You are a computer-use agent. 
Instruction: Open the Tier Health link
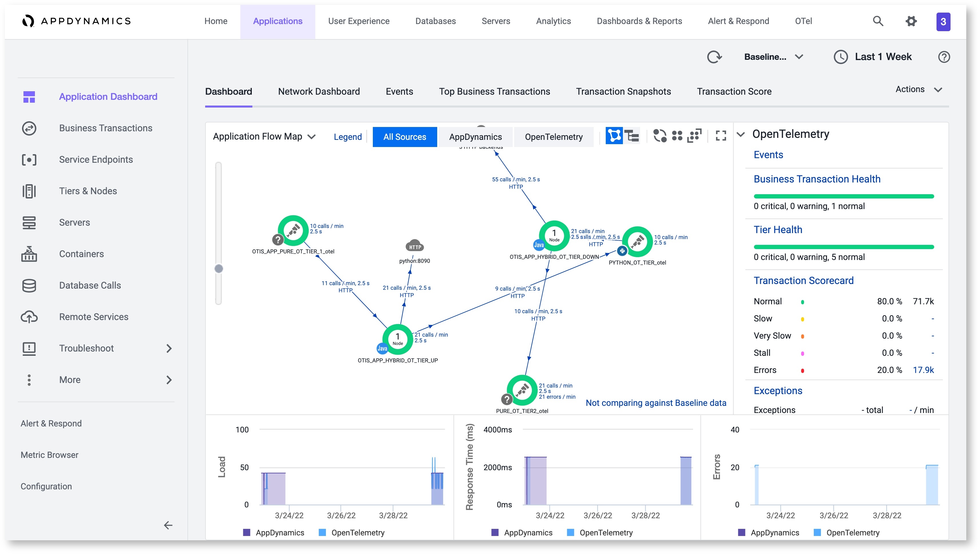click(777, 229)
